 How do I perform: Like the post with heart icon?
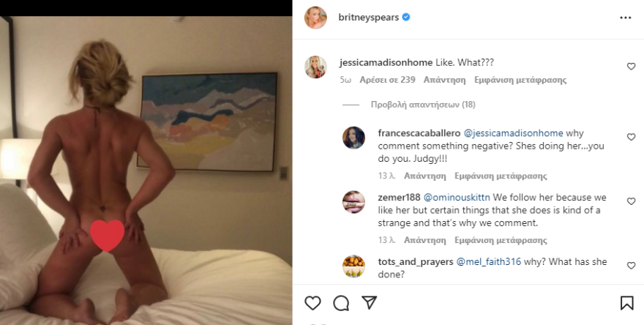pyautogui.click(x=312, y=303)
